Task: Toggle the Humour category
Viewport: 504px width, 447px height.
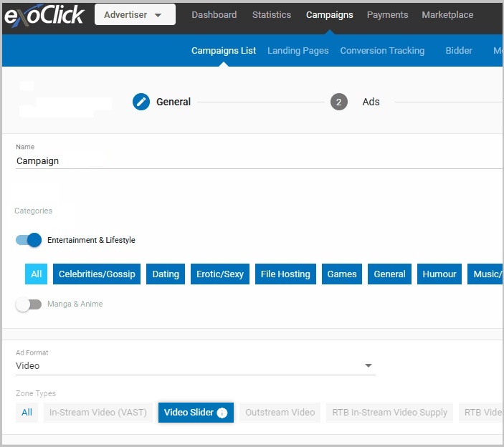Action: point(439,274)
